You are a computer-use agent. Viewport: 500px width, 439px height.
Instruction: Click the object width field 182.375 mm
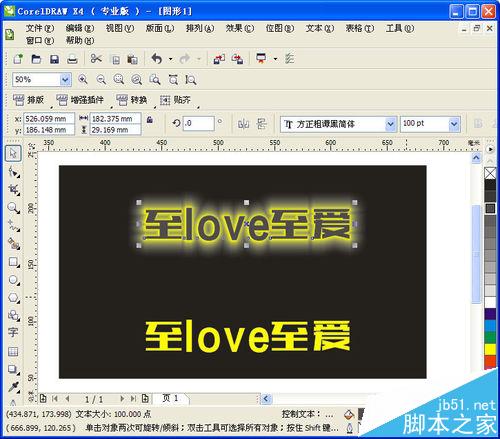click(x=115, y=119)
